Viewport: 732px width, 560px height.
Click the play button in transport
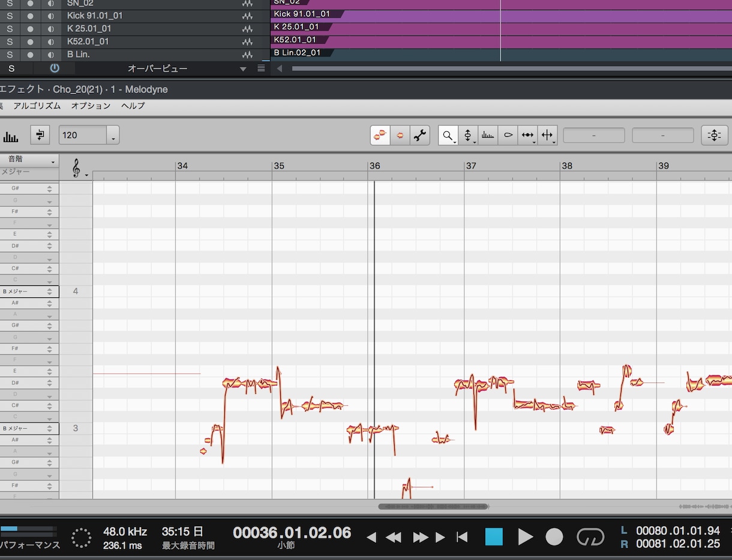(x=525, y=537)
